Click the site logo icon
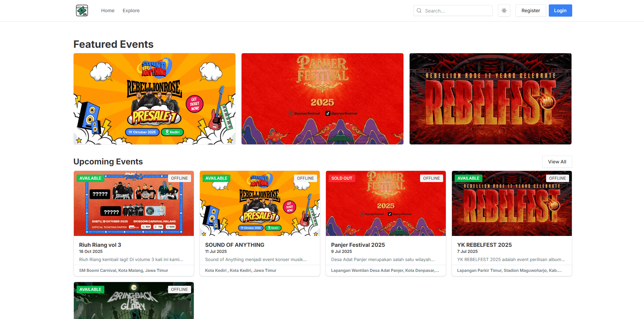The width and height of the screenshot is (644, 319). pyautogui.click(x=82, y=11)
